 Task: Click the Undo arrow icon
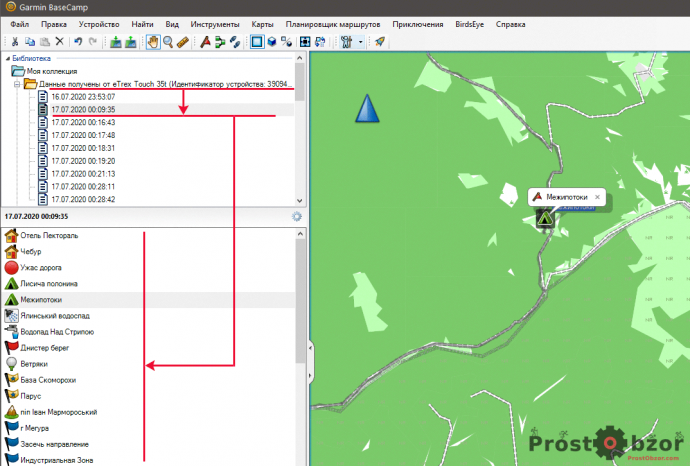(78, 42)
